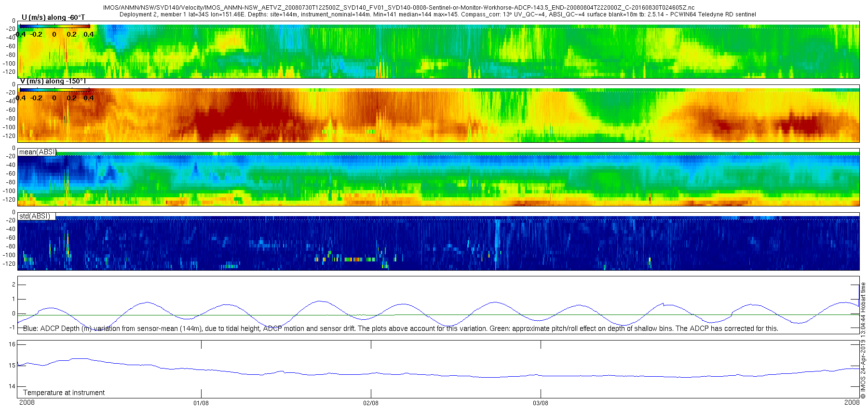Screen dimensions: 868x410
Task: Click the '-80' depth tick of mean(ABSI) panel
Action: point(10,182)
